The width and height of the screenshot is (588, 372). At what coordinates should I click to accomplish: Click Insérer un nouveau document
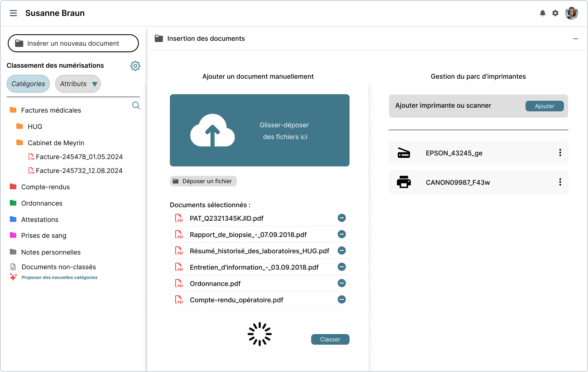click(73, 43)
